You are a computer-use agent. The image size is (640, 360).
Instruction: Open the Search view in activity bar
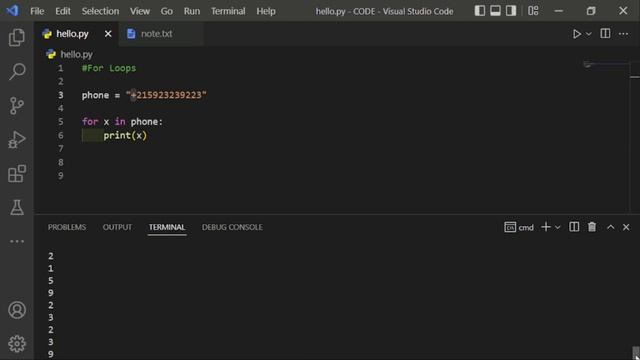17,71
